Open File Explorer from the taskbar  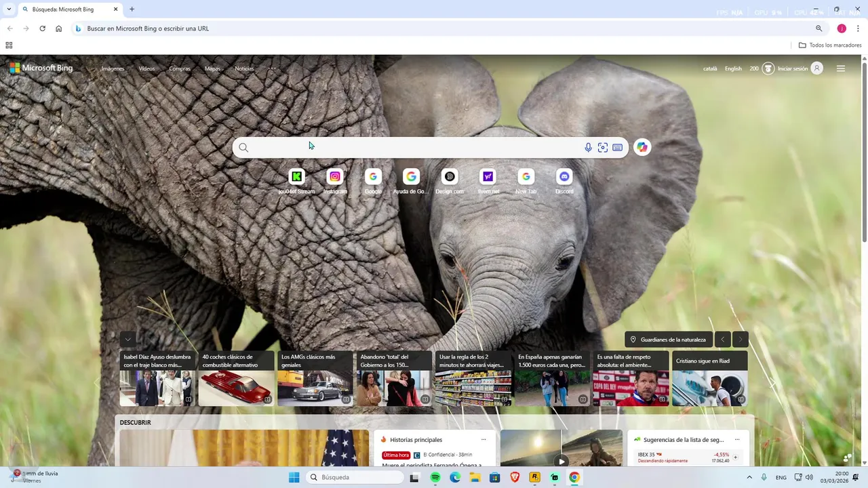coord(475,478)
